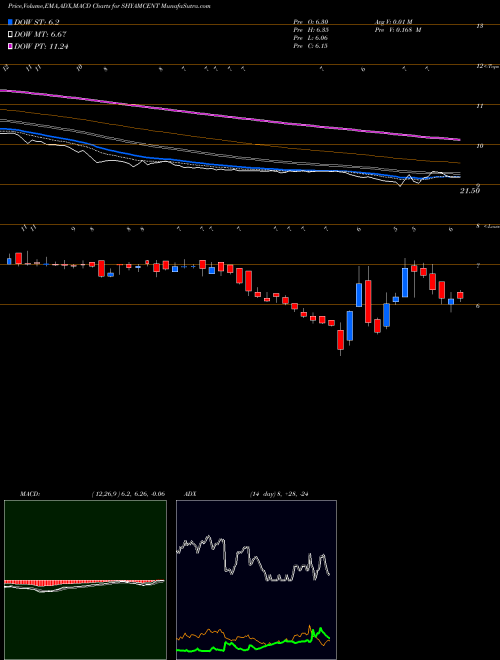Click the last red candlestick on the right

[x=460, y=295]
